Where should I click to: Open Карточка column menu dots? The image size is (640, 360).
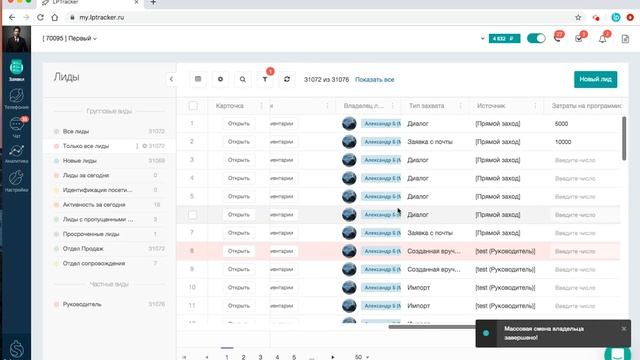click(x=261, y=106)
